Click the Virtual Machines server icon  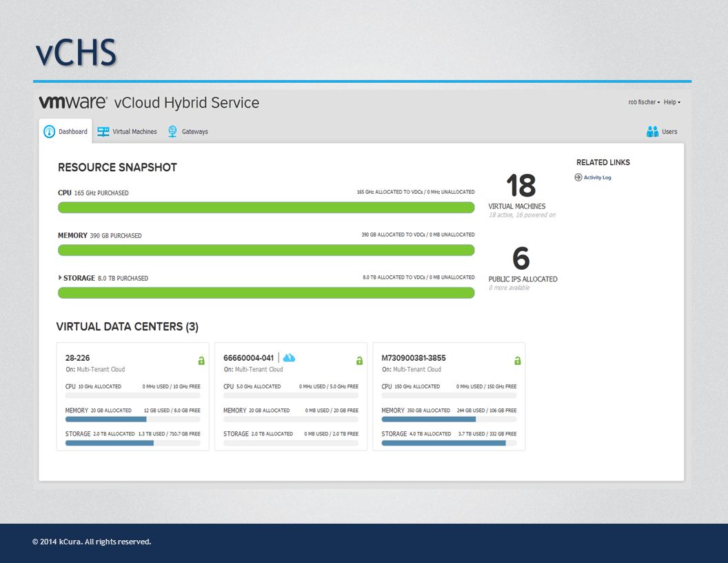click(103, 132)
